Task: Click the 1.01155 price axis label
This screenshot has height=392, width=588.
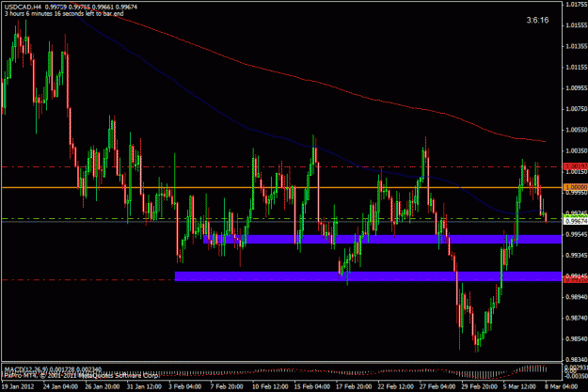Action: click(x=577, y=68)
